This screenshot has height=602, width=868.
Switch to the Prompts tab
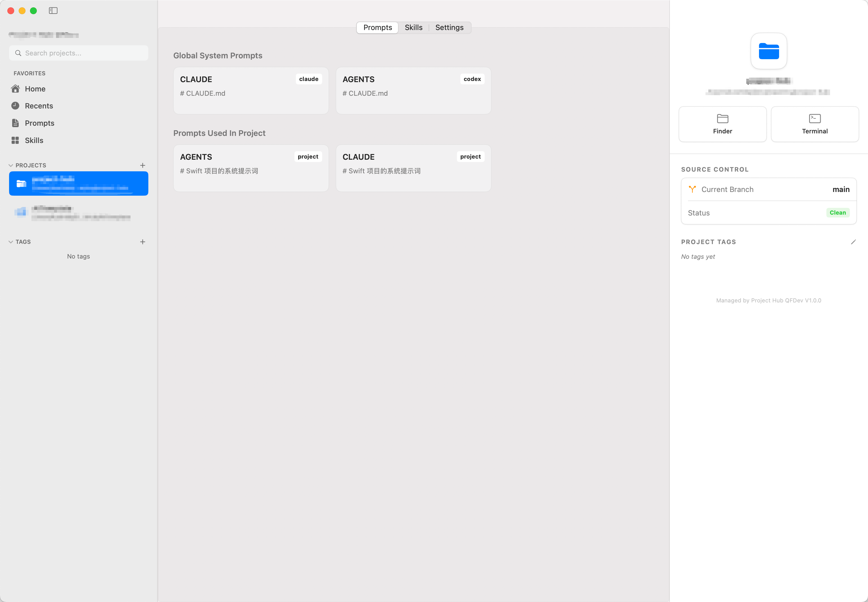coord(377,27)
